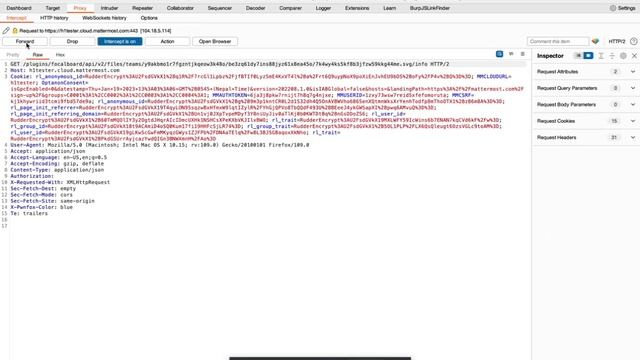Click the HTTP/2 protocol label

pos(617,41)
